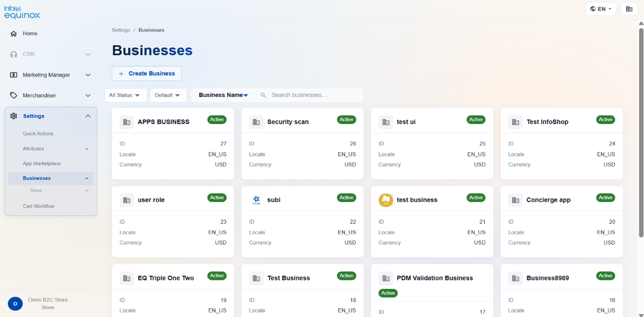The image size is (644, 317).
Task: Click the Marketing Manager dollar icon
Action: click(14, 75)
